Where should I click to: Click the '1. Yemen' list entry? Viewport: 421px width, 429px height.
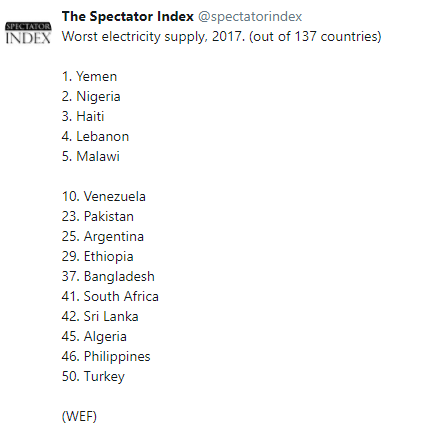89,77
